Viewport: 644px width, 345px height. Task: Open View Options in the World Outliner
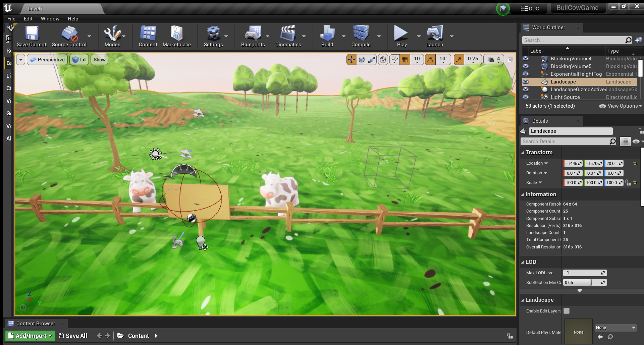click(x=620, y=106)
